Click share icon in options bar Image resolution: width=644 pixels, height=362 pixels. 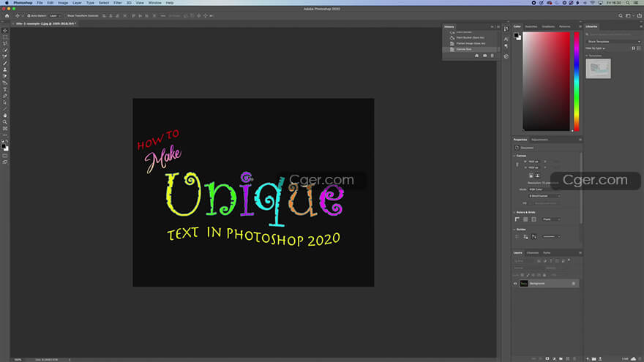click(639, 15)
